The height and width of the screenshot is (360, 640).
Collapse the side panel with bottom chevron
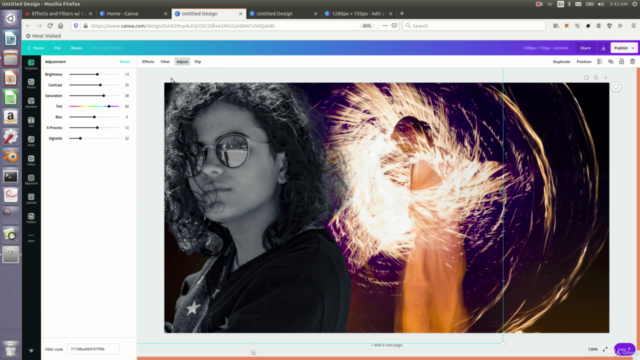coord(31,350)
